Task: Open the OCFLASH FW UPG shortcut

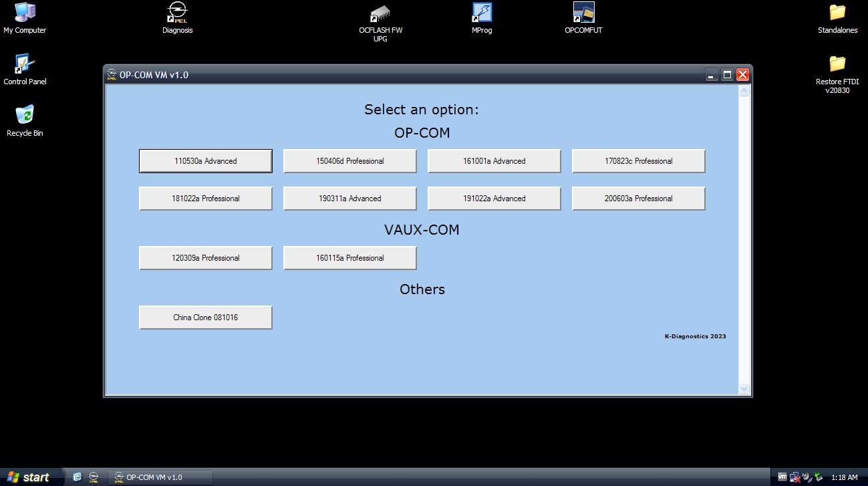Action: point(380,22)
